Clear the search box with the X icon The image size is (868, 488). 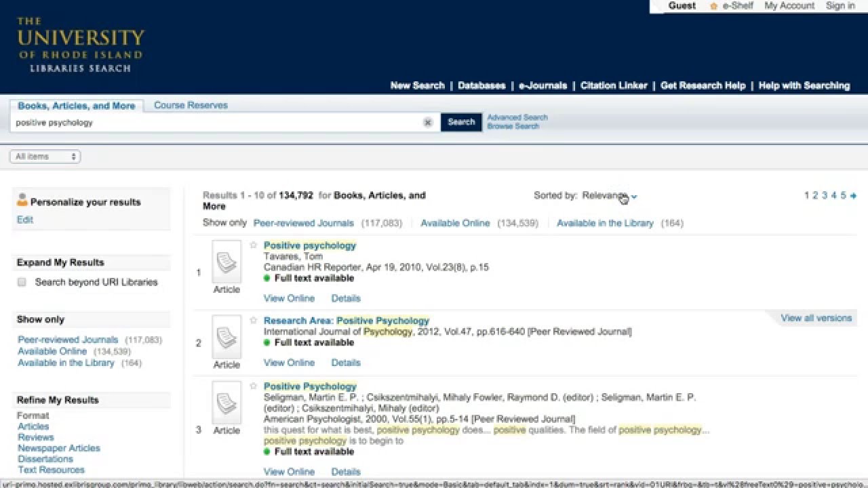coord(428,122)
